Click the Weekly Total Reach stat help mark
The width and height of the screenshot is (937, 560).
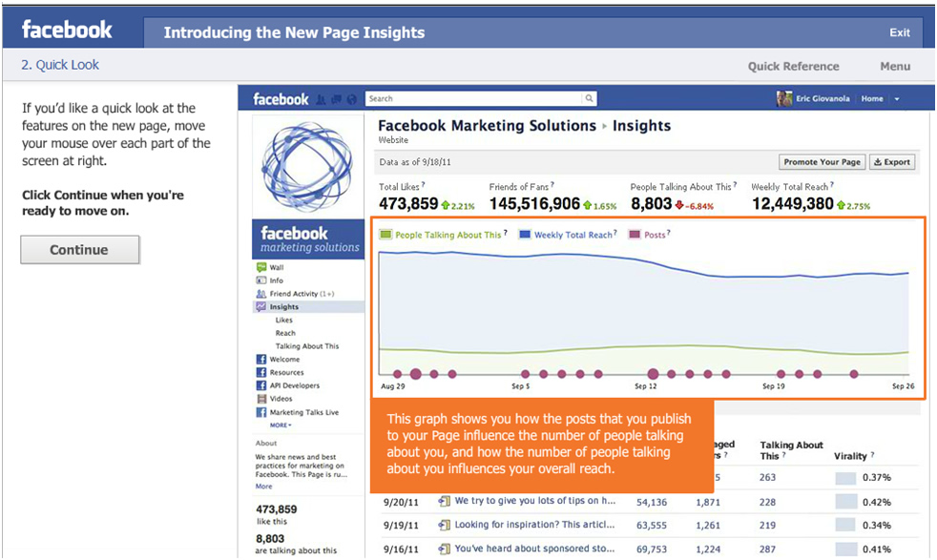[832, 185]
